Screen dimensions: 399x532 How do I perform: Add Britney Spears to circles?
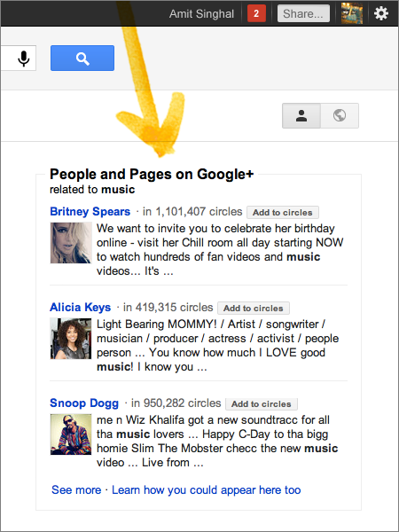coord(283,213)
